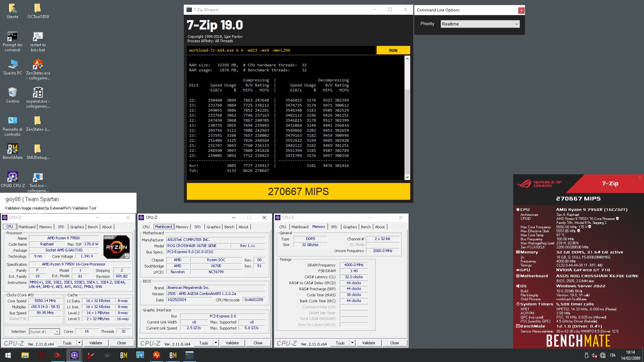Click the Core Speed 5550.14 MHz value

click(45, 301)
